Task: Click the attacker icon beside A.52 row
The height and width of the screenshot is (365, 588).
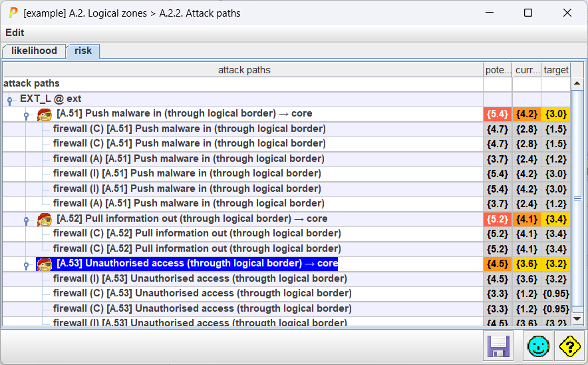Action: pos(45,219)
